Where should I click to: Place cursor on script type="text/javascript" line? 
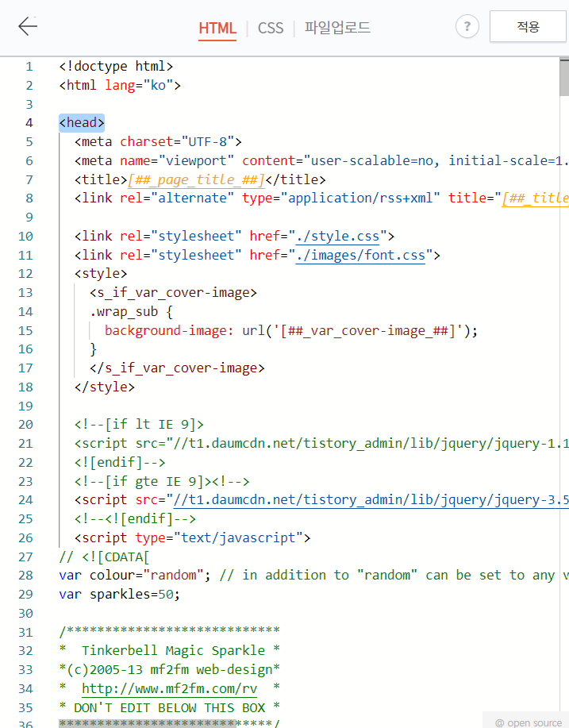(x=192, y=537)
